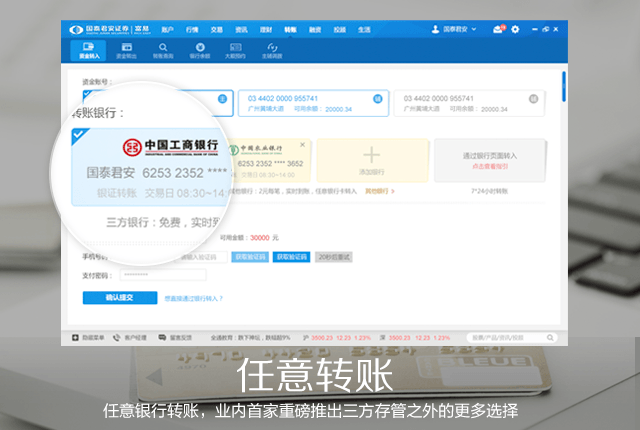The height and width of the screenshot is (430, 640).
Task: Open the 资金转出 fund transfer-out tool
Action: point(127,51)
